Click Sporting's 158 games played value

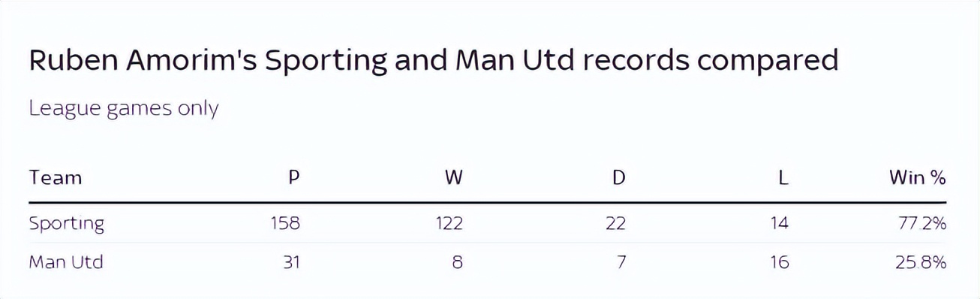pyautogui.click(x=285, y=223)
